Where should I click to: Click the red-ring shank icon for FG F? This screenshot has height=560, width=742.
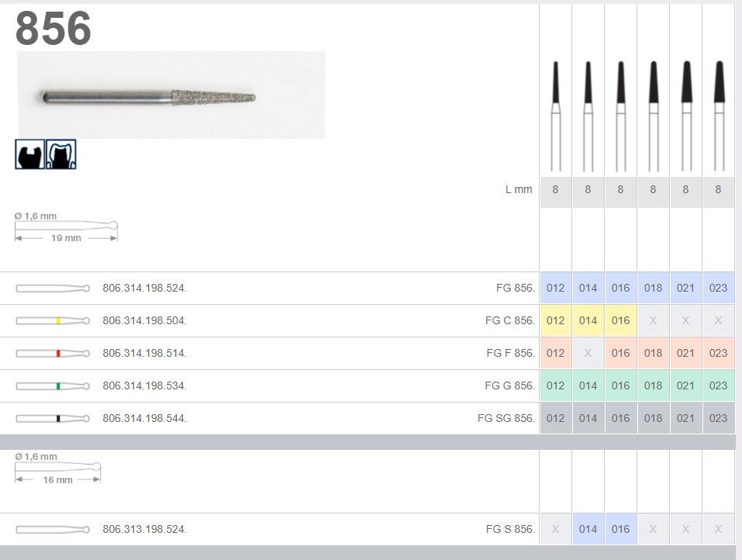coord(53,354)
